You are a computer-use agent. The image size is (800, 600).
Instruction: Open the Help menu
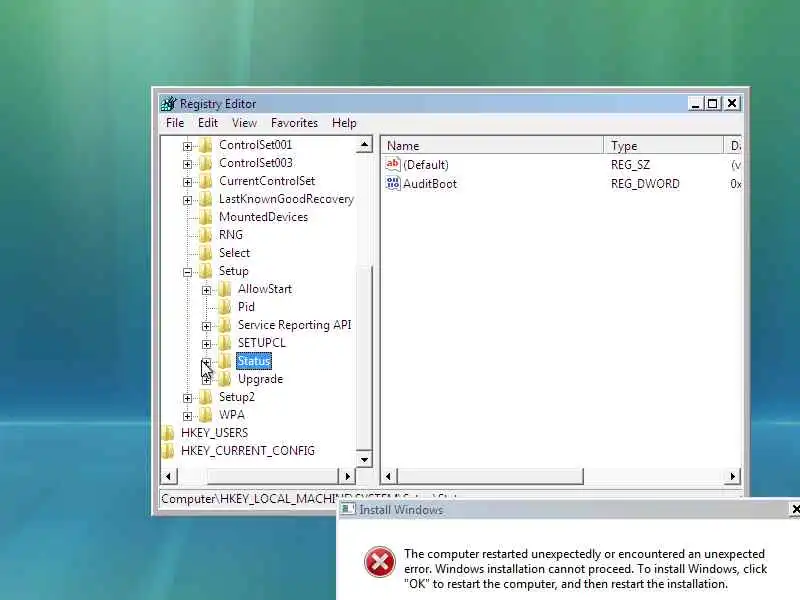344,123
